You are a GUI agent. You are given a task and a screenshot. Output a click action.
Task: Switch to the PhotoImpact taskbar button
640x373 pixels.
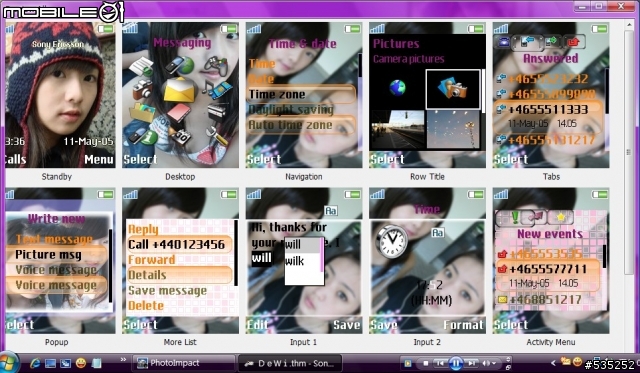[x=183, y=363]
